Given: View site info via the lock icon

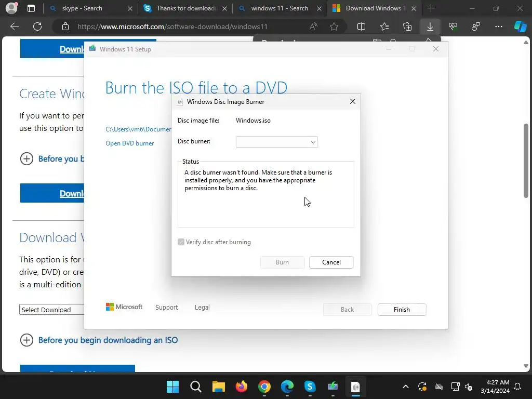Looking at the screenshot, I should click(65, 26).
